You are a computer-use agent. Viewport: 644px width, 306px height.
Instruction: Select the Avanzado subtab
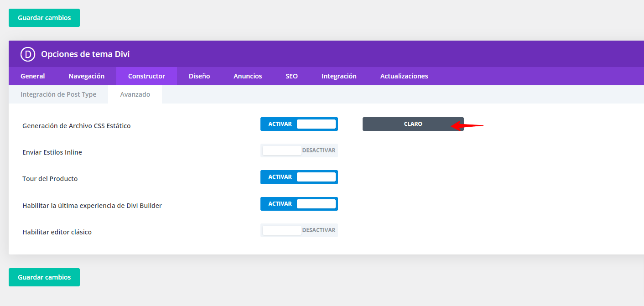pyautogui.click(x=135, y=94)
